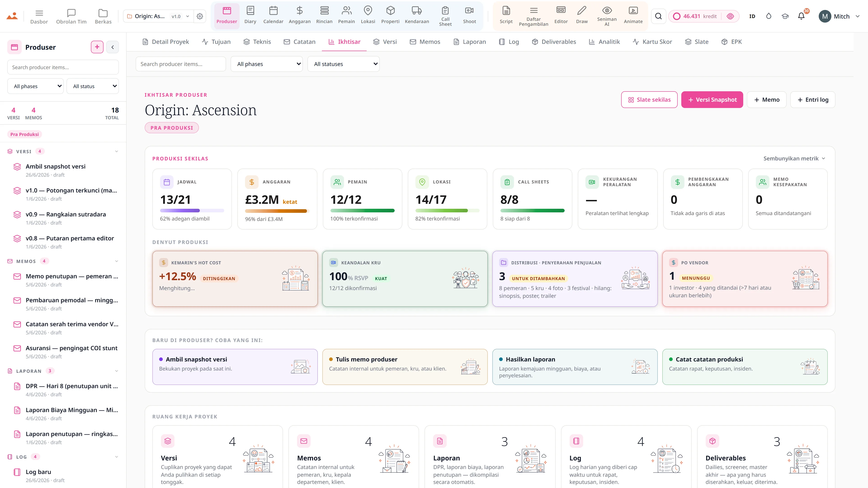Image resolution: width=868 pixels, height=488 pixels.
Task: Open the Diary module
Action: pyautogui.click(x=250, y=16)
